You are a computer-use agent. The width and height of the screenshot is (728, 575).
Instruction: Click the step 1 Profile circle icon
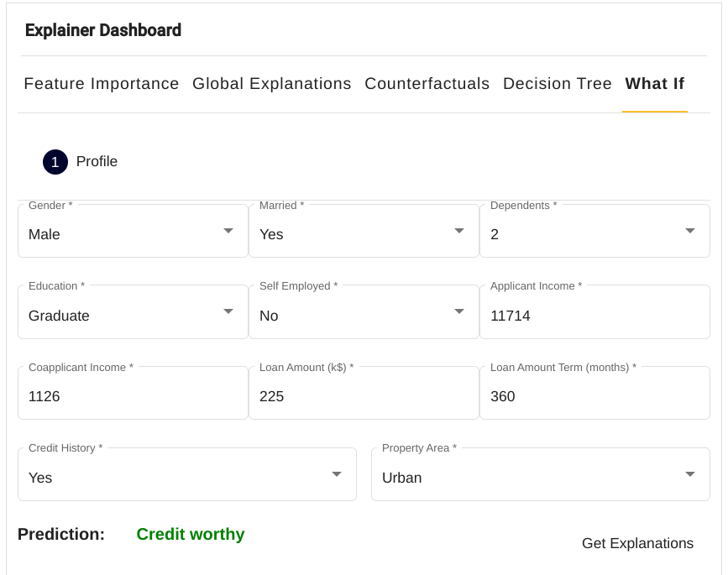[x=55, y=162]
